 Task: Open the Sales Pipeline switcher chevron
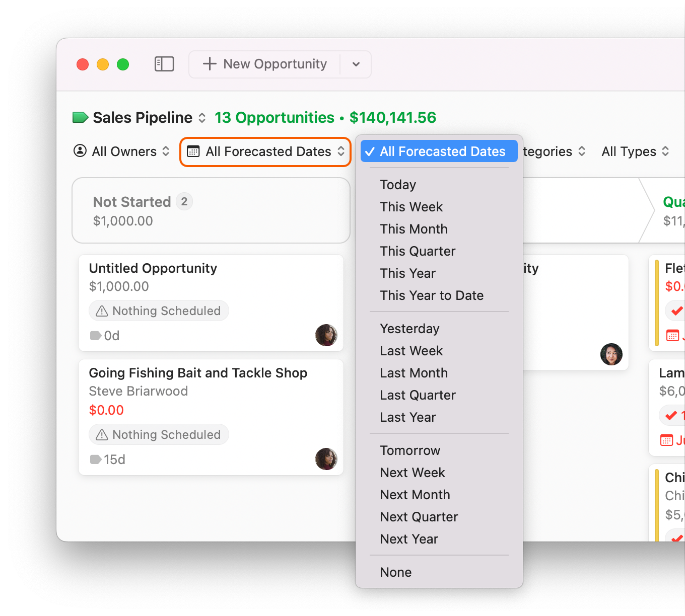[x=201, y=117]
